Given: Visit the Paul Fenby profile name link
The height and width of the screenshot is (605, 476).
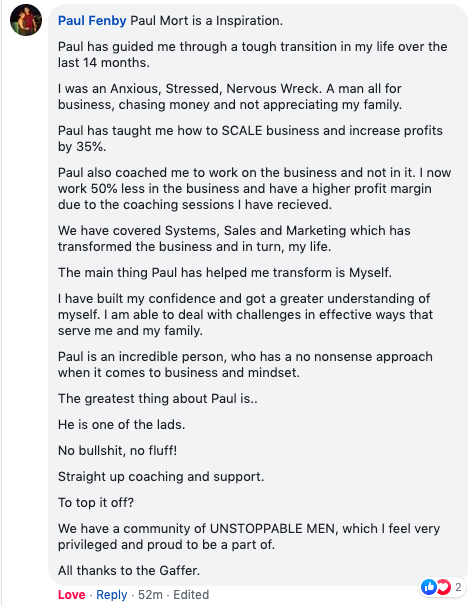Looking at the screenshot, I should point(92,20).
